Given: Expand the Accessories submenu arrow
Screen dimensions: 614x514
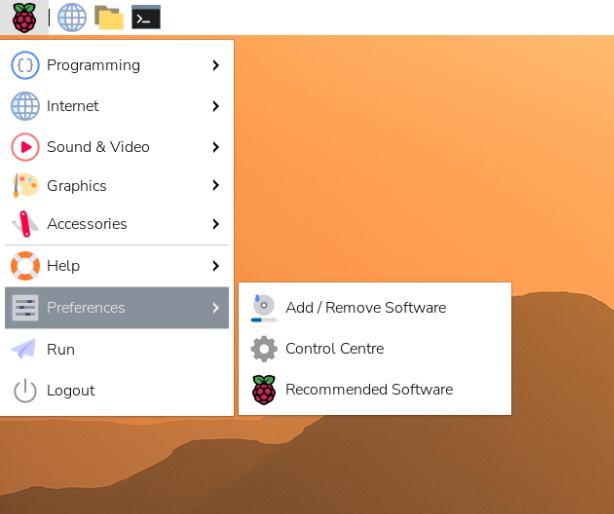Looking at the screenshot, I should point(215,224).
